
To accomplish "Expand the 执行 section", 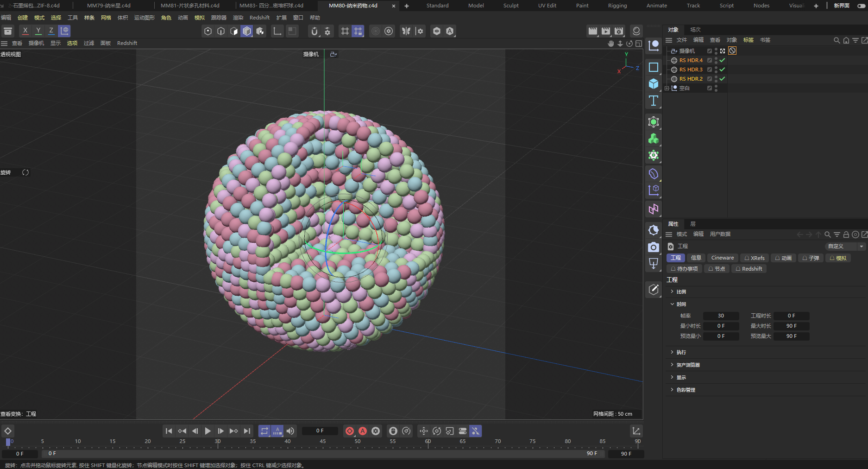I will tap(672, 352).
